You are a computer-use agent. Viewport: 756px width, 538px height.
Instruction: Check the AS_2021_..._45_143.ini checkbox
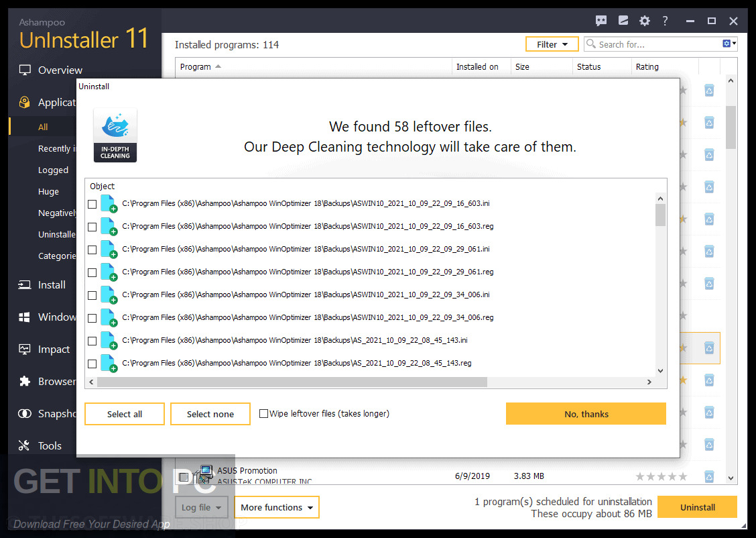92,341
